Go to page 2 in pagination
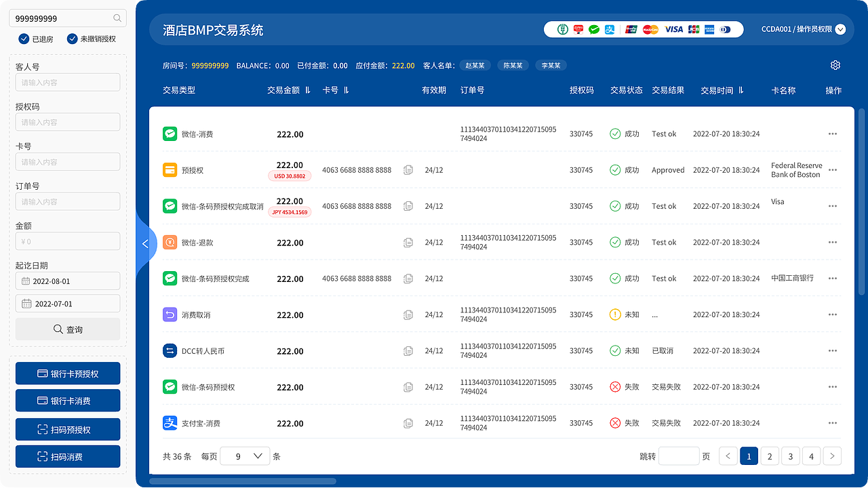868x488 pixels. pos(770,456)
